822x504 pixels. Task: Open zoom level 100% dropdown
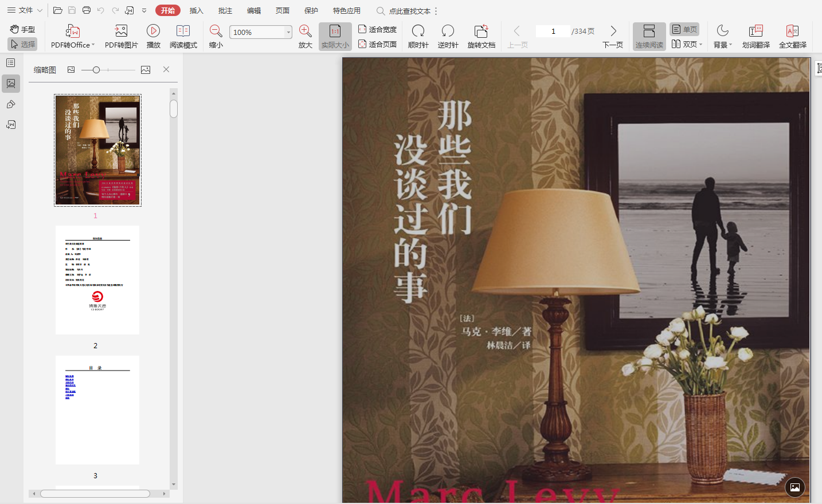[x=288, y=32]
